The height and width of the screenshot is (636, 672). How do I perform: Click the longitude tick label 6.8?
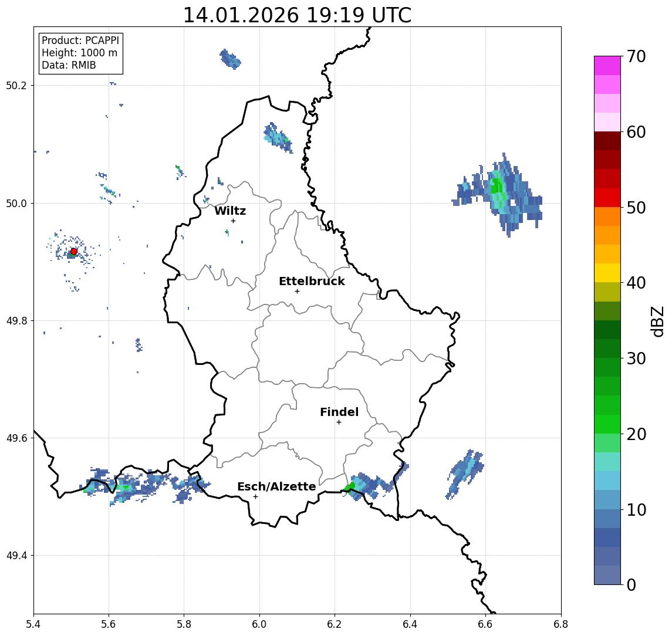(x=560, y=624)
